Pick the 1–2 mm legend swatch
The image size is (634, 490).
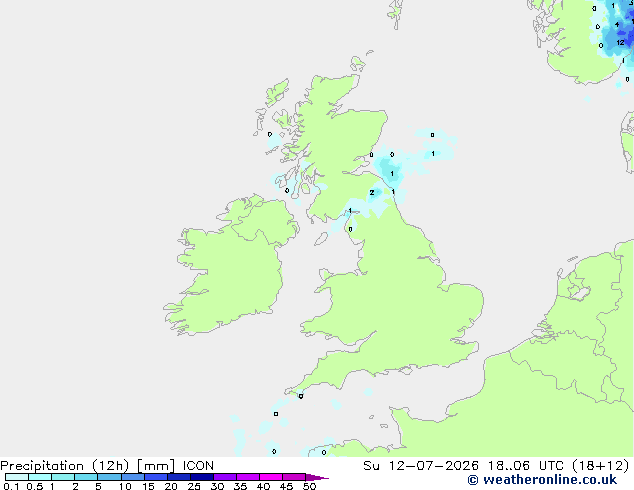tap(63, 477)
